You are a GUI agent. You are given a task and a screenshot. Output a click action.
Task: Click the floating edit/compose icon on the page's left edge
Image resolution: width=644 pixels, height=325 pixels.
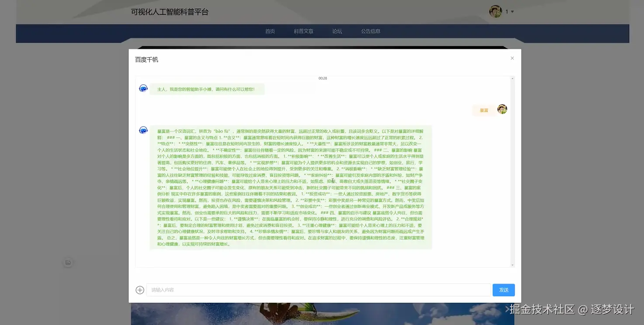[68, 262]
